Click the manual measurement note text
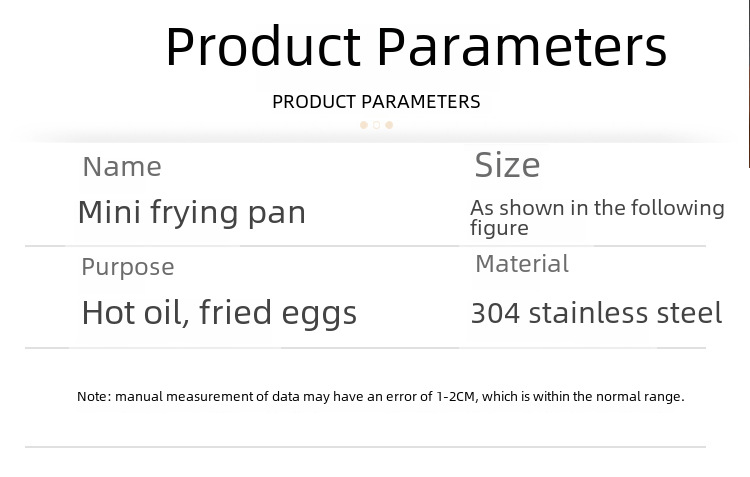 click(380, 397)
